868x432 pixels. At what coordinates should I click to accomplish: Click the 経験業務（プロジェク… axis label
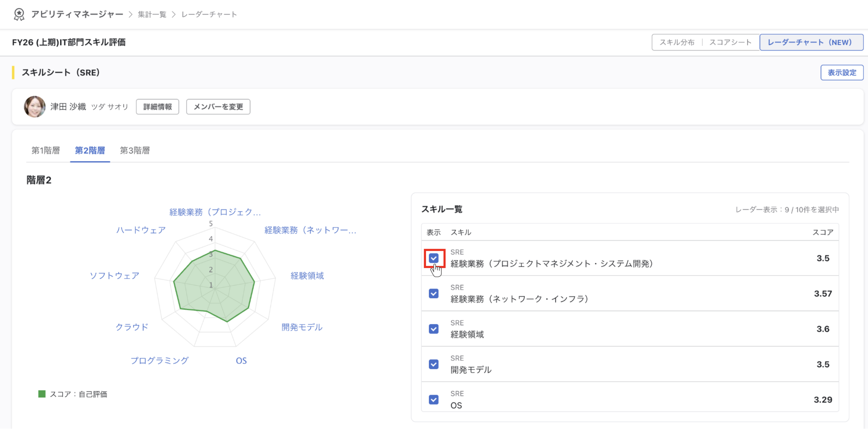(x=215, y=212)
